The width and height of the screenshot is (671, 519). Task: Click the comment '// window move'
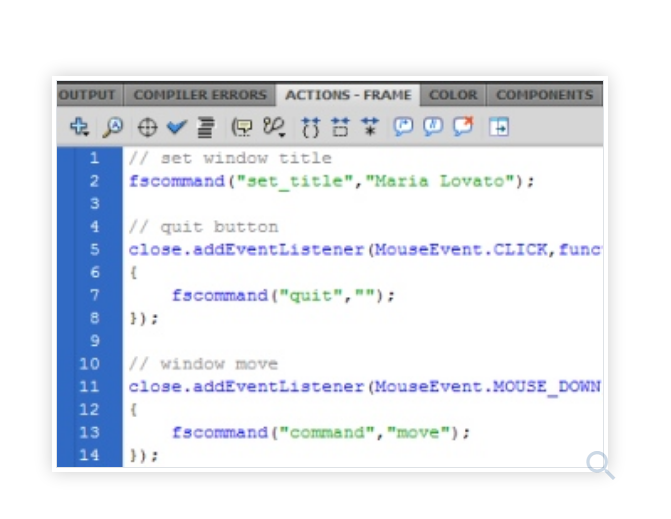click(x=204, y=364)
